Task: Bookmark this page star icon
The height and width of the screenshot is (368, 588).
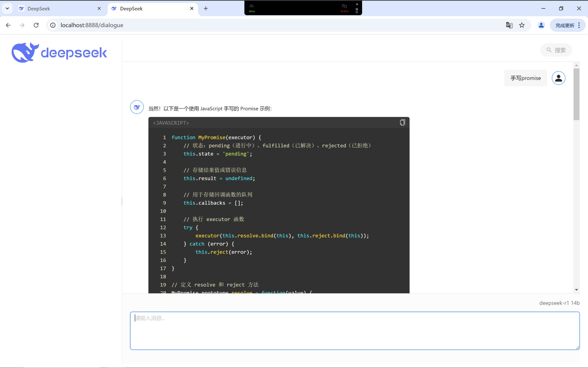Action: click(x=522, y=25)
